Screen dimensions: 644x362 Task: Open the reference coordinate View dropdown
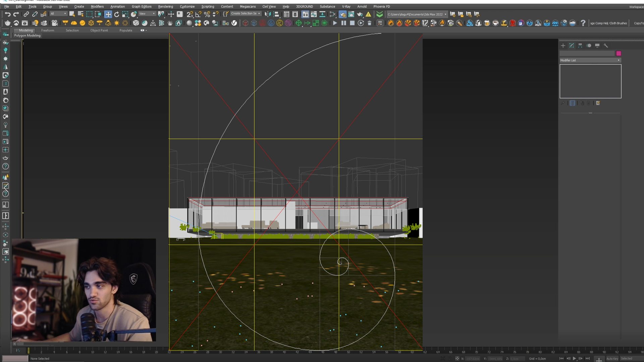pos(147,14)
